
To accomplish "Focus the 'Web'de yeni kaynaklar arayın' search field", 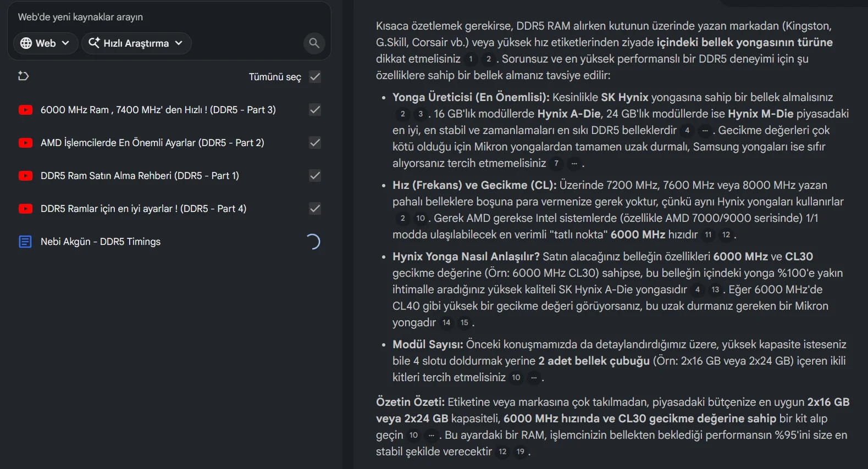I will point(169,17).
